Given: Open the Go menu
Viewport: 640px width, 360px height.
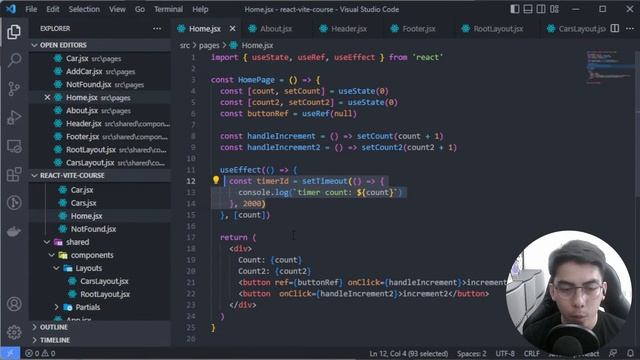Looking at the screenshot, I should 140,9.
